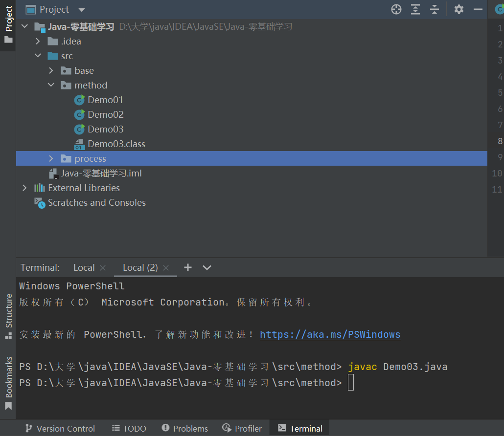Image resolution: width=504 pixels, height=436 pixels.
Task: Open the Structure tool window
Action: 8,316
